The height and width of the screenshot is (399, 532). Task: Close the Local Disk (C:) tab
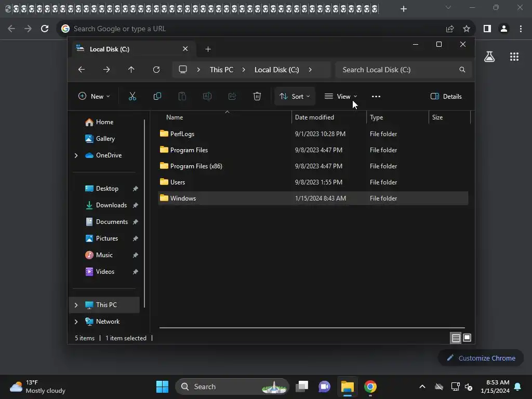coord(185,49)
